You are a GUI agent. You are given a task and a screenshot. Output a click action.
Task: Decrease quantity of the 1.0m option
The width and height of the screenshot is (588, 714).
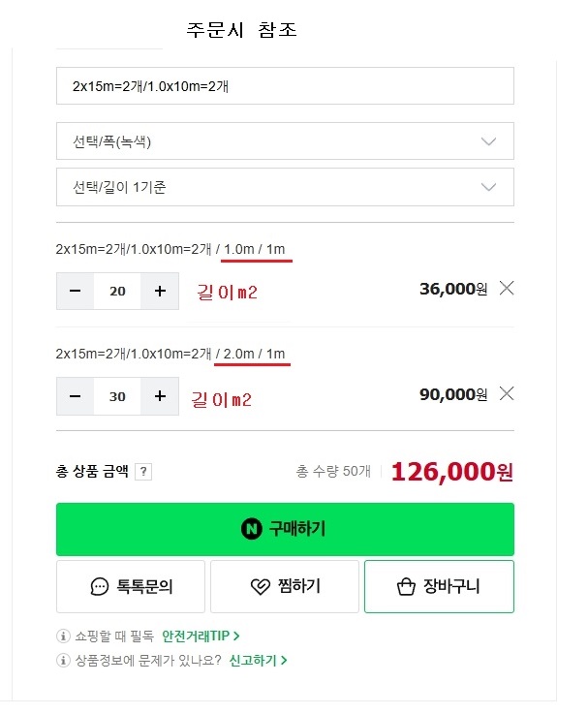click(76, 291)
